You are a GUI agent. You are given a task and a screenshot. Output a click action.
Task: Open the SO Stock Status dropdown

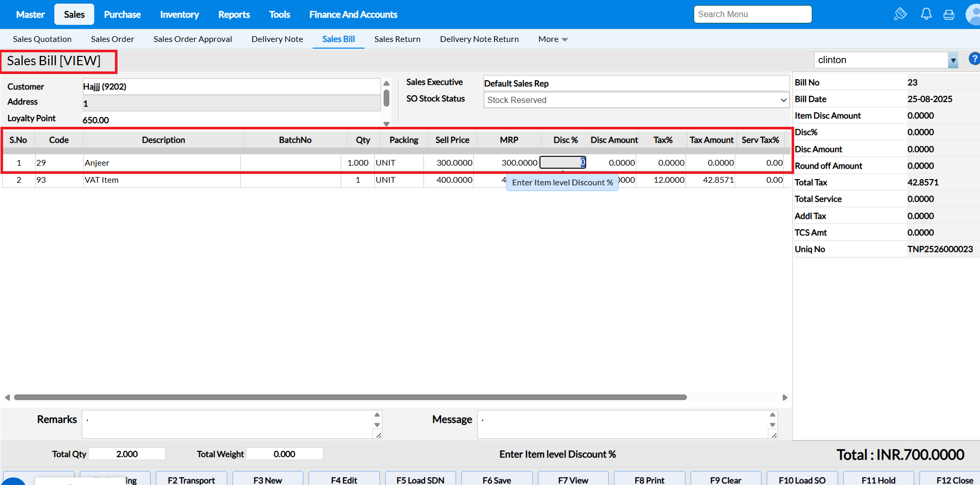[x=636, y=100]
